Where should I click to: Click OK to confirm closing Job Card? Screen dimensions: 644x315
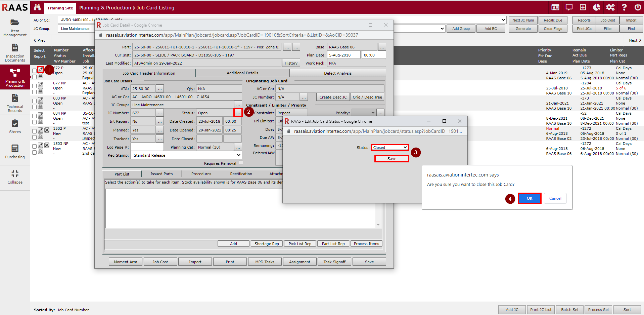coord(529,198)
